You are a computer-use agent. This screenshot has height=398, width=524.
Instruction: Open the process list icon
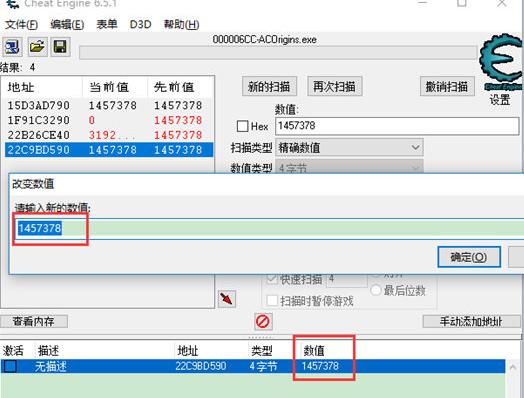[x=12, y=47]
